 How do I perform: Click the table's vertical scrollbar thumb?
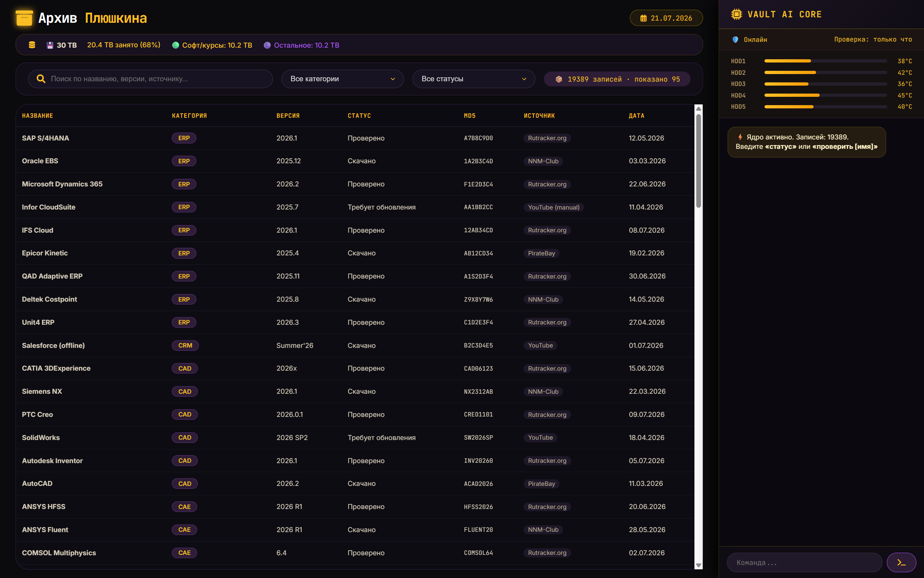pos(698,161)
